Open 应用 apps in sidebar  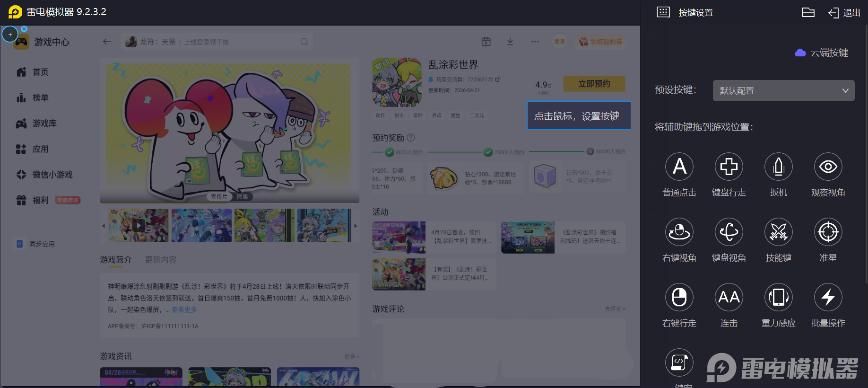pyautogui.click(x=33, y=149)
